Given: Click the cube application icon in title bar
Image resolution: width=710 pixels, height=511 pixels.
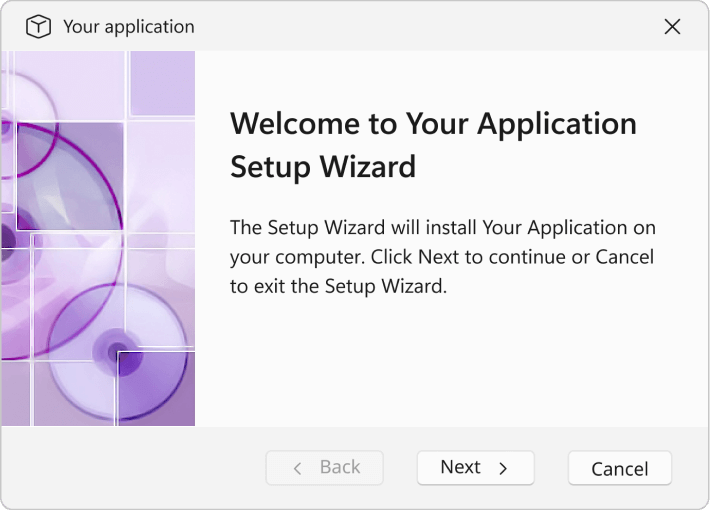Looking at the screenshot, I should click(38, 26).
